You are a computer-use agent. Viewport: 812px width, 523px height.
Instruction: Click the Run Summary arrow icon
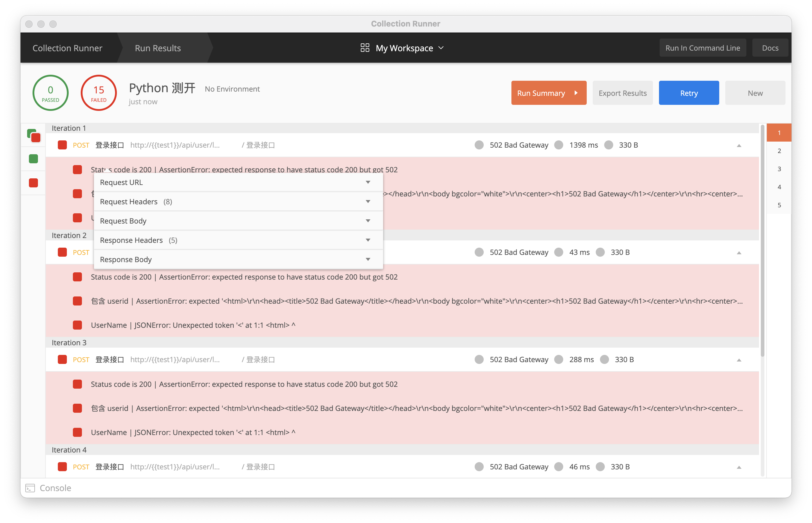(576, 93)
